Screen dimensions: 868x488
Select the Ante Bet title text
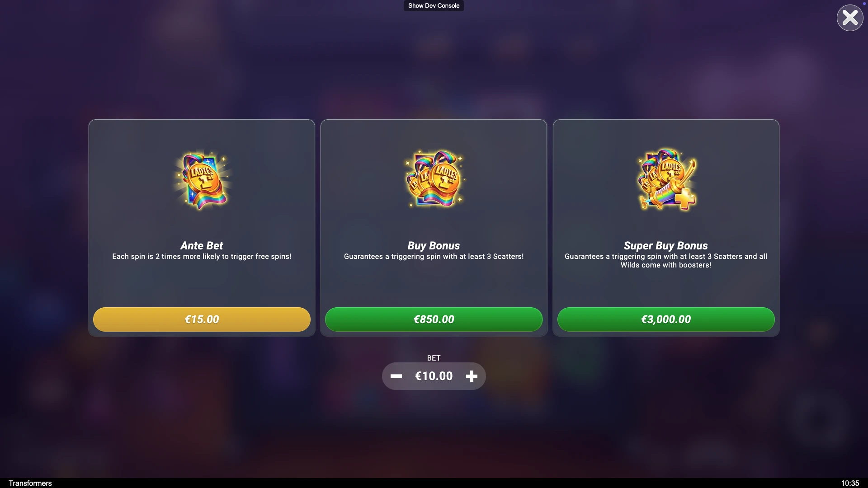click(x=202, y=246)
